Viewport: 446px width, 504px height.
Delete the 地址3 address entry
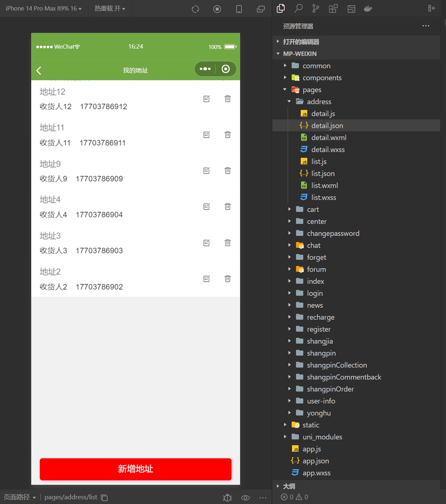coord(228,243)
